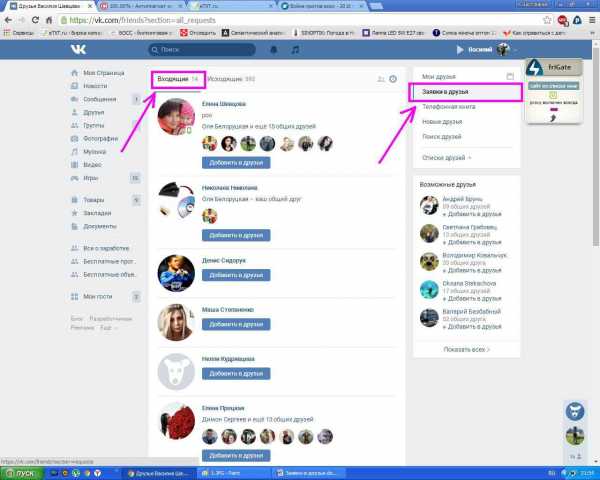Open Мои гости in left menu
Image resolution: width=600 pixels, height=480 pixels.
[x=98, y=297]
